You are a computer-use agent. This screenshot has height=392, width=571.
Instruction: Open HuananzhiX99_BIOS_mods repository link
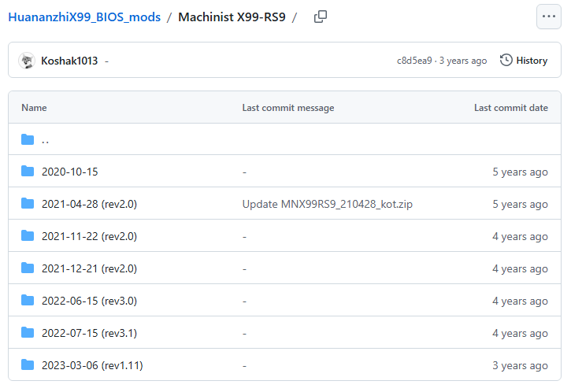click(x=84, y=17)
